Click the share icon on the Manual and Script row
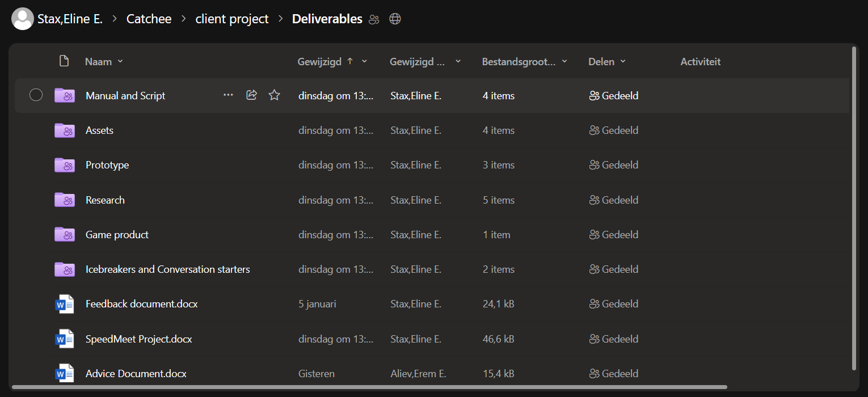The image size is (868, 397). point(251,95)
